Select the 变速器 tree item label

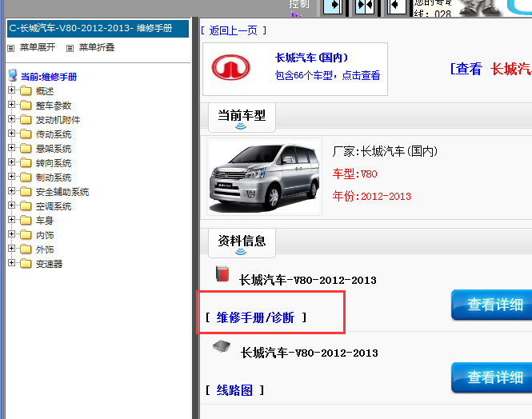49,264
